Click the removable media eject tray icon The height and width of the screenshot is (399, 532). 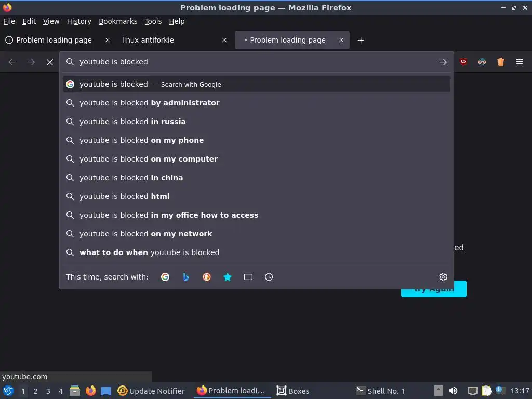point(438,391)
